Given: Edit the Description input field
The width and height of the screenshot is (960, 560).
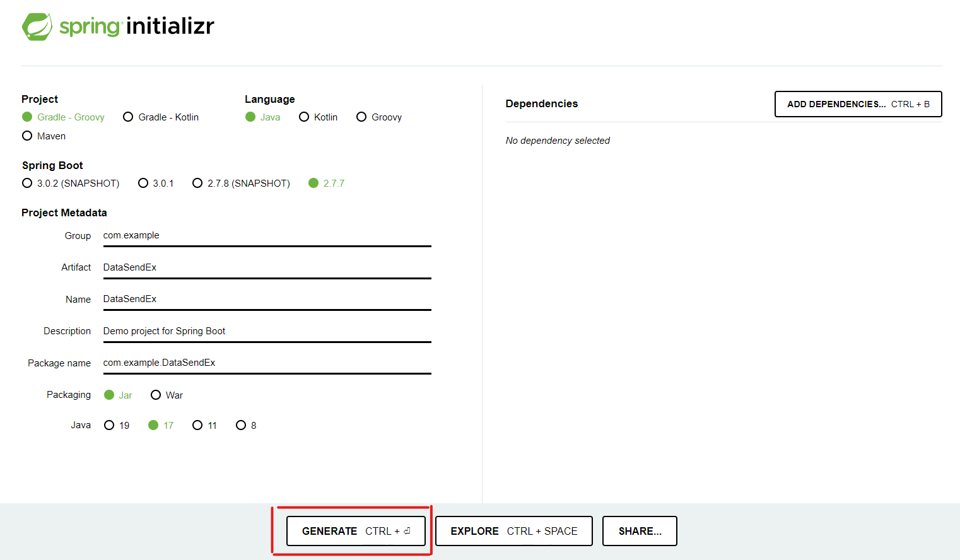Looking at the screenshot, I should 267,331.
